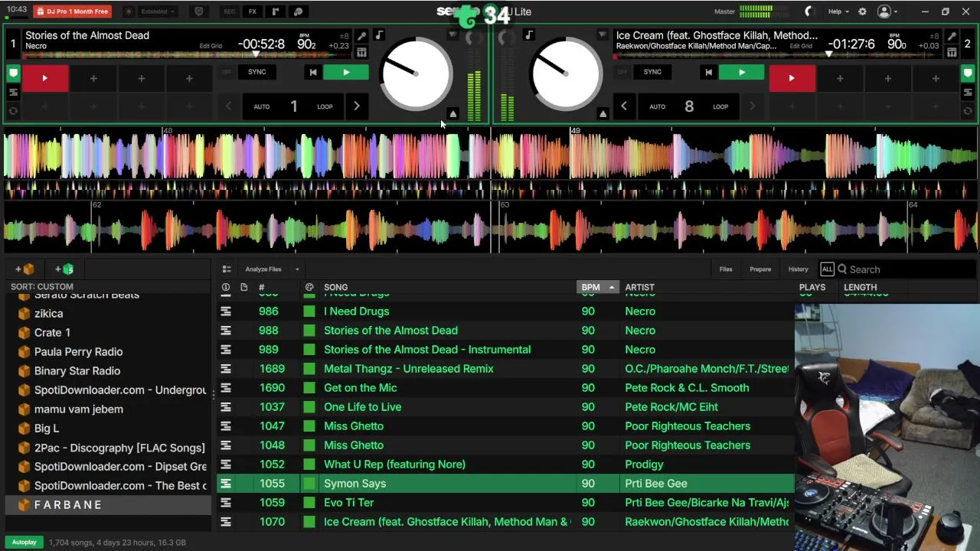Eject the track from deck 1
This screenshot has width=980, height=551.
coord(452,114)
